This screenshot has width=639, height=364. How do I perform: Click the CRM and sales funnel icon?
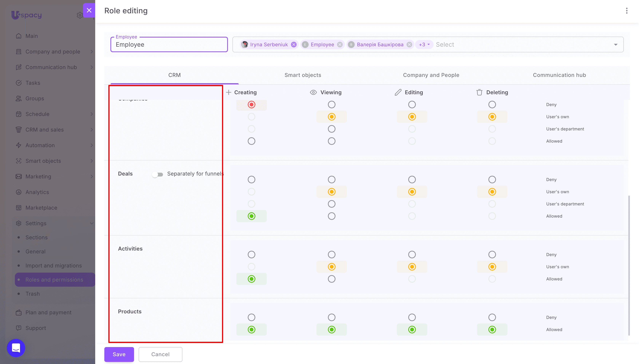(19, 130)
